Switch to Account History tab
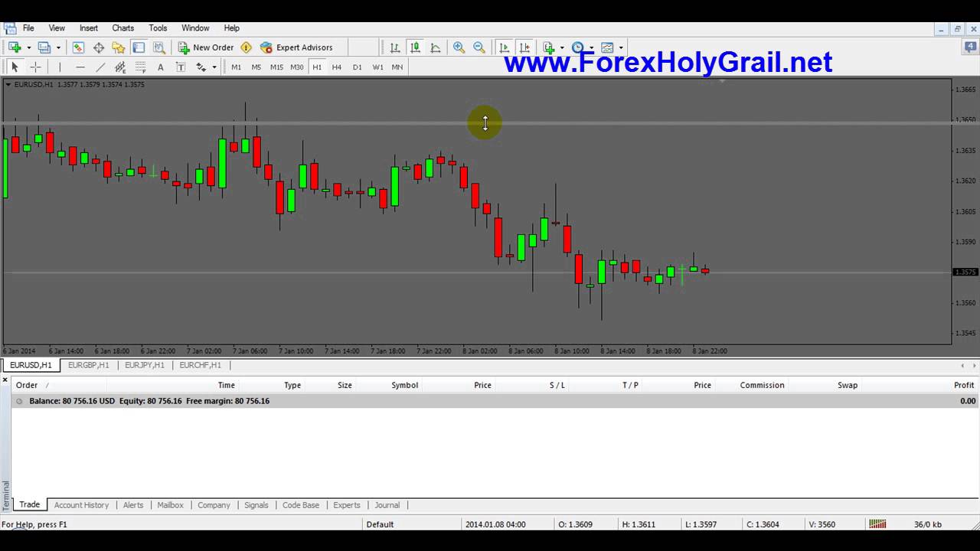Image resolution: width=980 pixels, height=551 pixels. (x=81, y=505)
